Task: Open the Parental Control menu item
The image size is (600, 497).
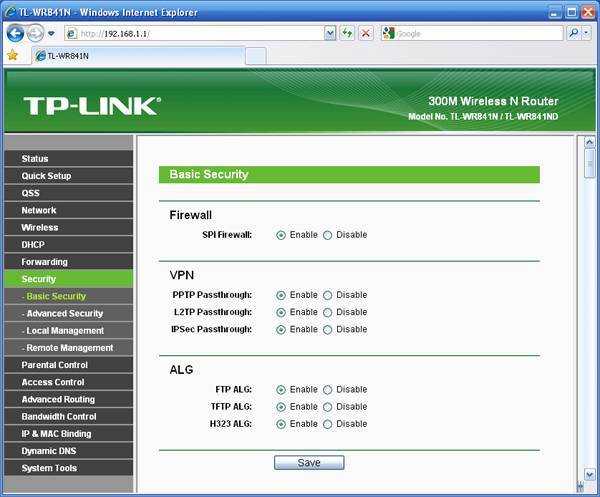Action: pyautogui.click(x=69, y=365)
